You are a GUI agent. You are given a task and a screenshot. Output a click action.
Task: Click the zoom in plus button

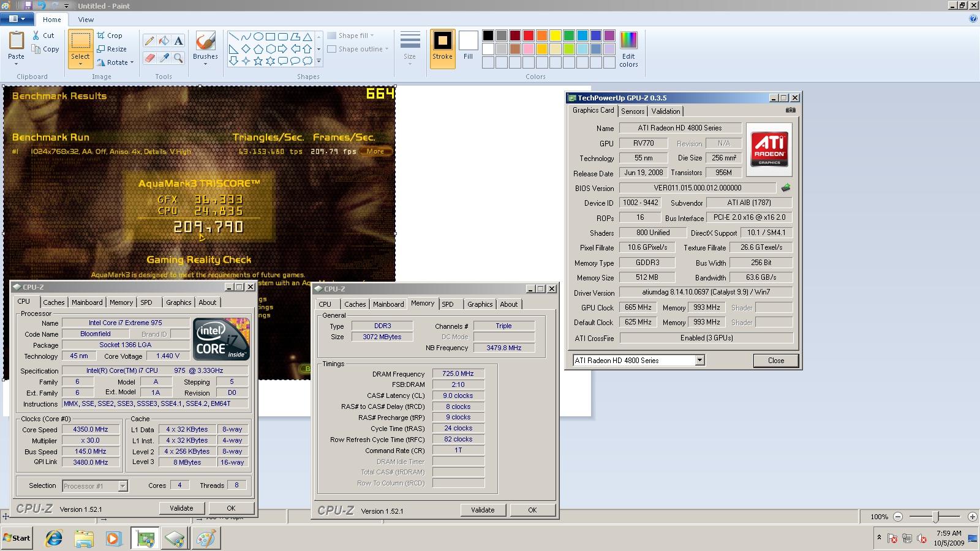(972, 517)
